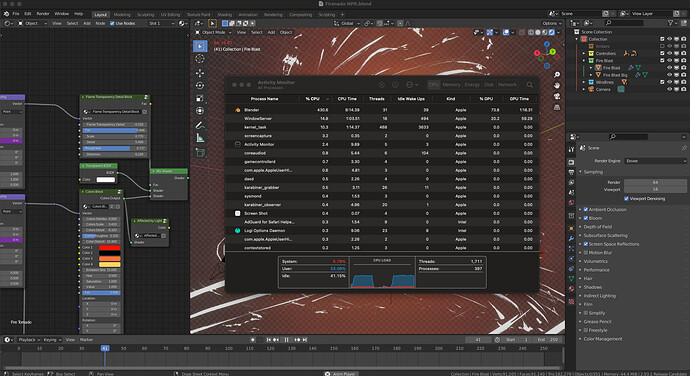Toggle the Ambient Occlusion checkbox
The height and width of the screenshot is (376, 690).
(586, 210)
